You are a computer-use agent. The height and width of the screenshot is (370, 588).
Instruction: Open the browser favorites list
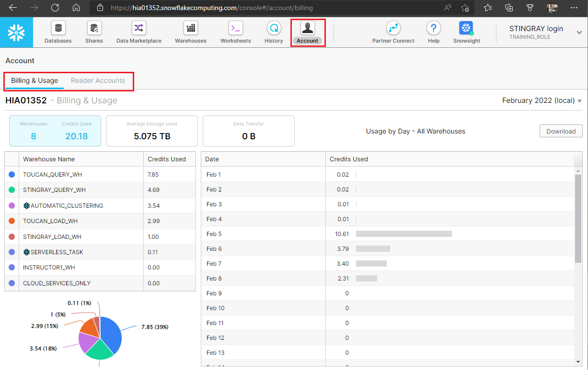tap(488, 8)
